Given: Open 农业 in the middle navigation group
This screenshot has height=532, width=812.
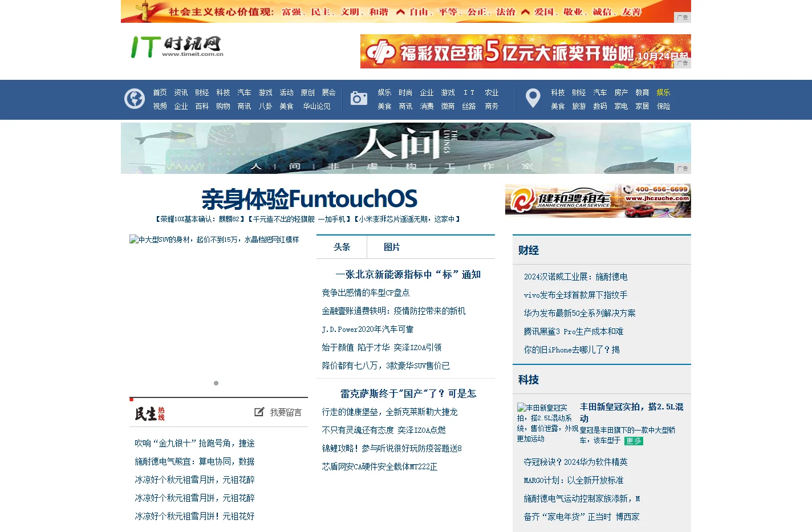Looking at the screenshot, I should click(492, 92).
